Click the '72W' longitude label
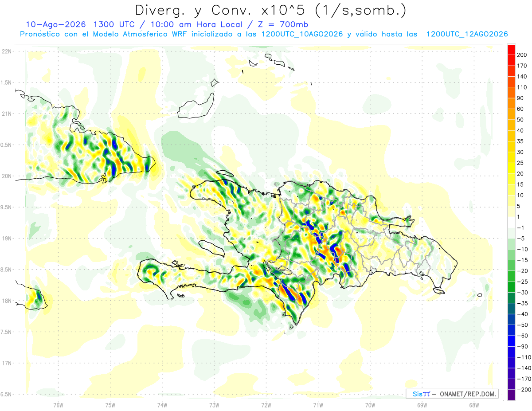 266,405
